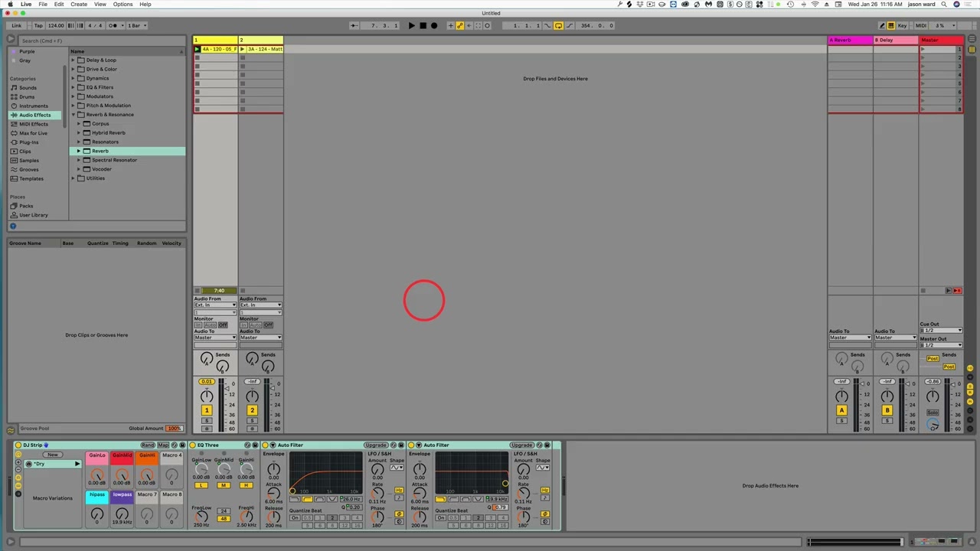Solo track 1 with S button

pyautogui.click(x=206, y=421)
